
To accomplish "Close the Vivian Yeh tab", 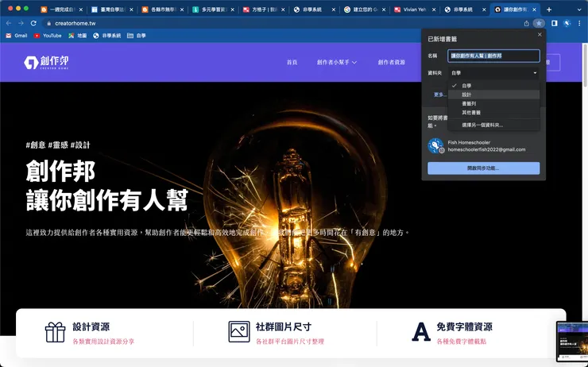I will (435, 10).
